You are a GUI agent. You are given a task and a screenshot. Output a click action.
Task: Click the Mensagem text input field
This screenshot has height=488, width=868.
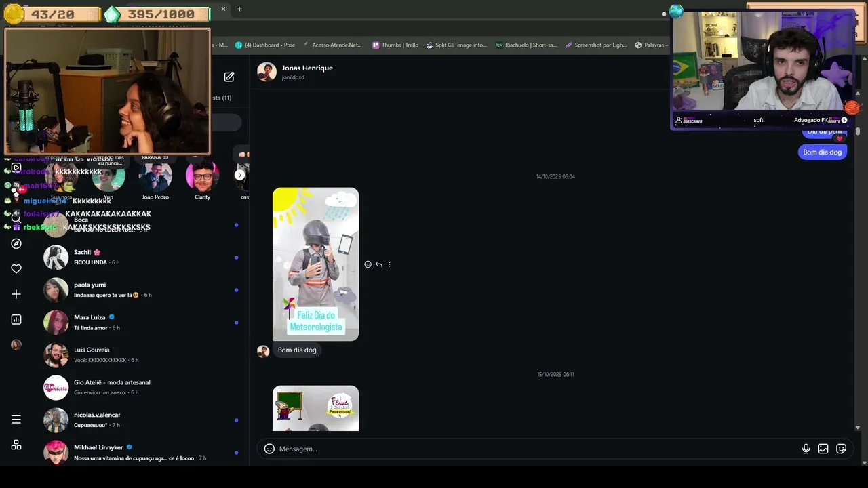pyautogui.click(x=536, y=449)
